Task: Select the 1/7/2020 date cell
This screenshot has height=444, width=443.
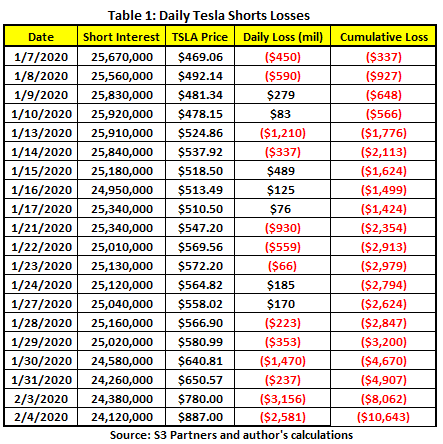Action: (41, 57)
